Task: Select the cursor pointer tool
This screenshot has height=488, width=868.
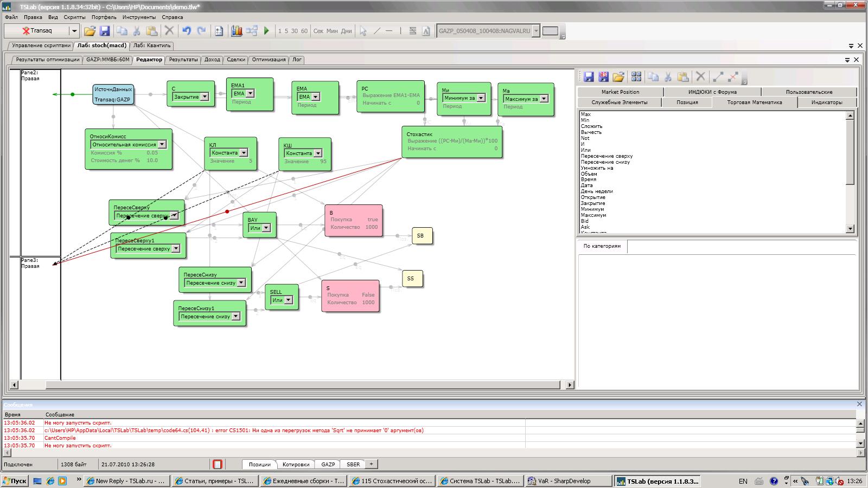Action: coord(363,31)
